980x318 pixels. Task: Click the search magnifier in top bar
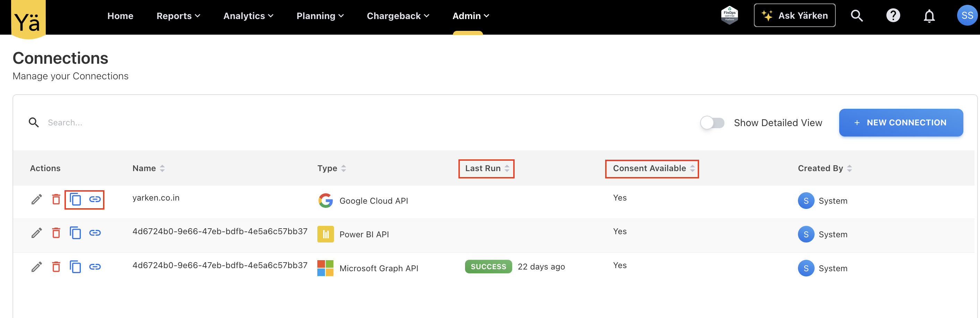(x=856, y=16)
